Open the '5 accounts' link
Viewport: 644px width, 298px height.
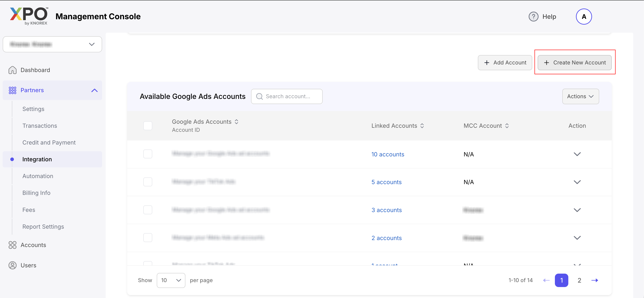coord(386,182)
